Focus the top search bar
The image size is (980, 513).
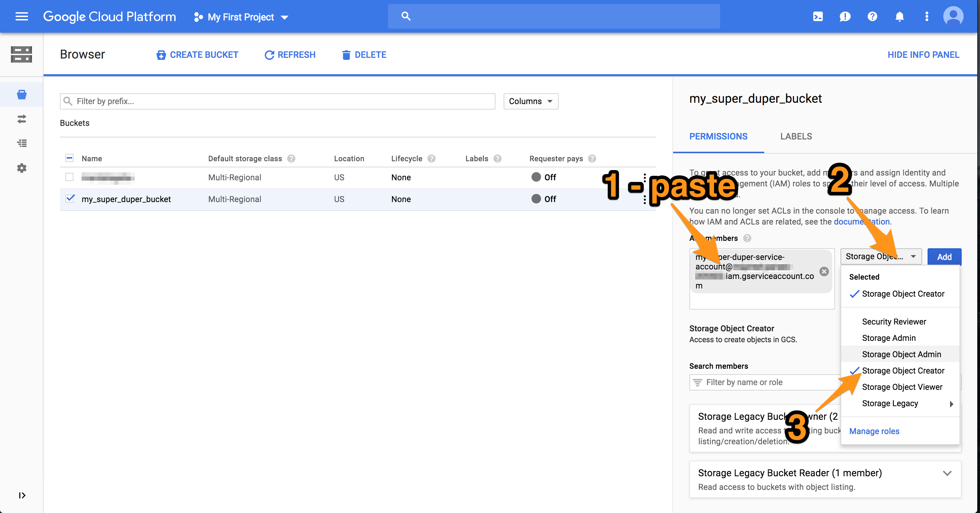coord(554,16)
